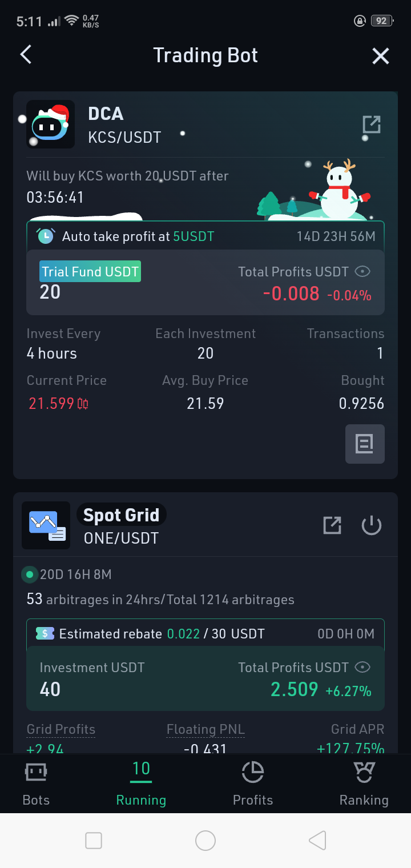Tap the Spot Grid bot icon
The image size is (411, 868).
point(46,525)
